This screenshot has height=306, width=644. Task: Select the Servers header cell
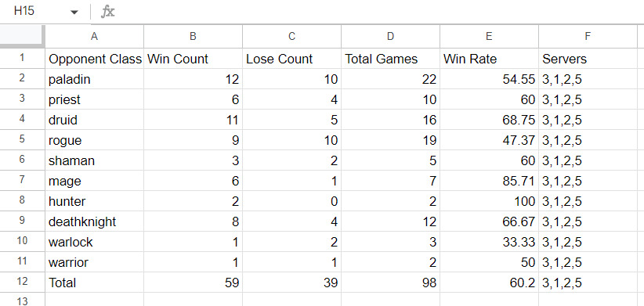(588, 59)
